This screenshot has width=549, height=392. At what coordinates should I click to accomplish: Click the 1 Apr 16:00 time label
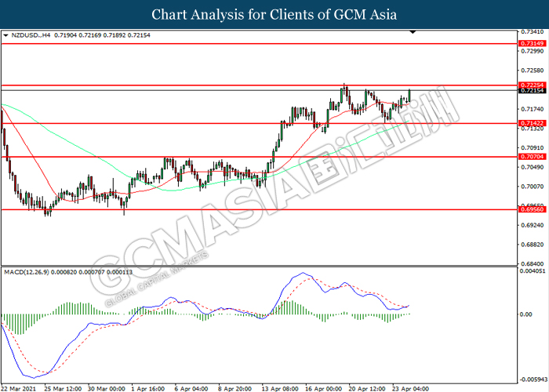click(x=147, y=389)
